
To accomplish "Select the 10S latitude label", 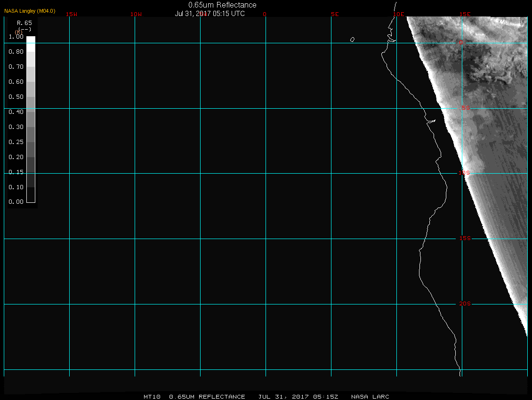I will 464,173.
